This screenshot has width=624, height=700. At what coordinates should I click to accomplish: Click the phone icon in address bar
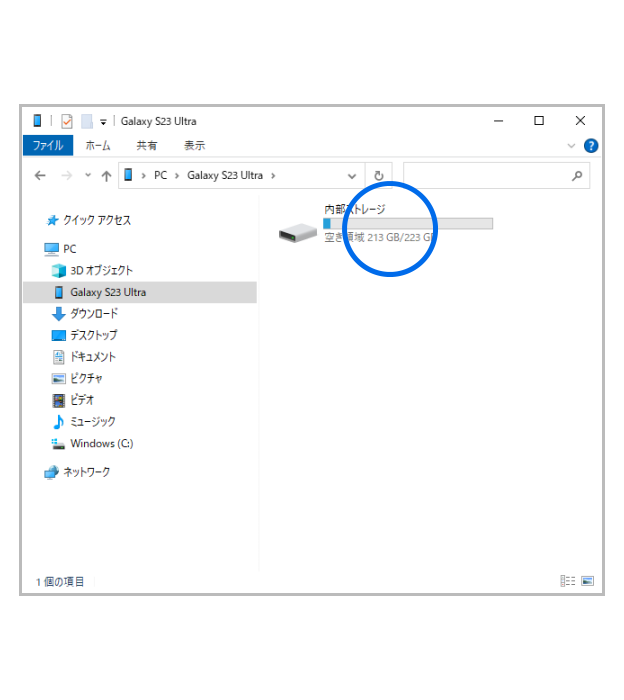click(x=129, y=175)
